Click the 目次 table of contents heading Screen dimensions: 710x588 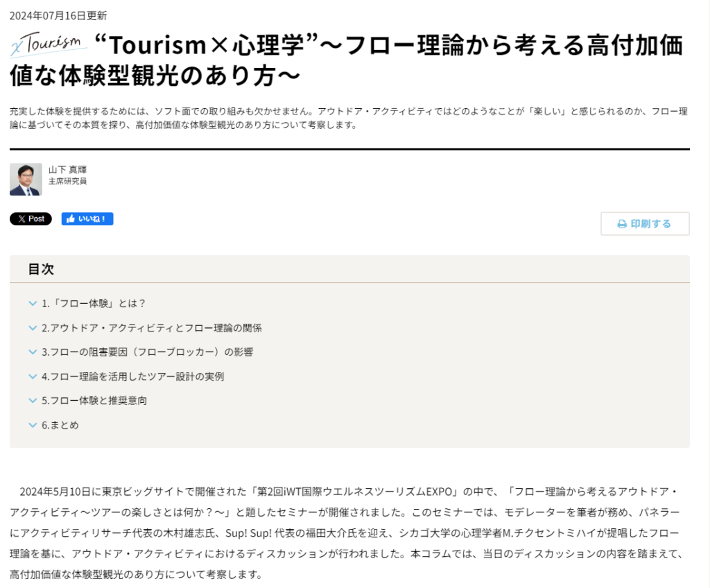tap(41, 269)
